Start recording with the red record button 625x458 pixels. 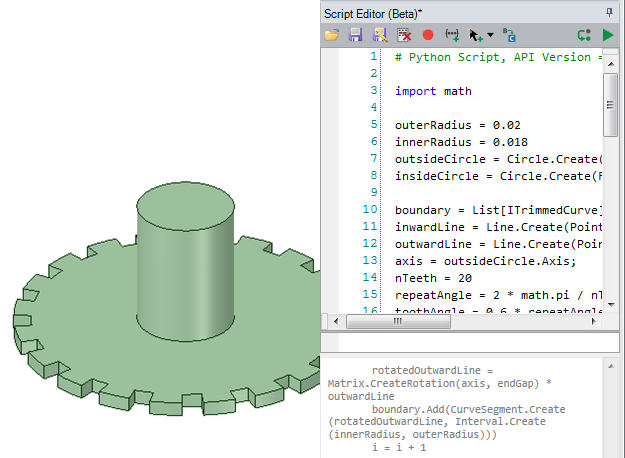(428, 35)
